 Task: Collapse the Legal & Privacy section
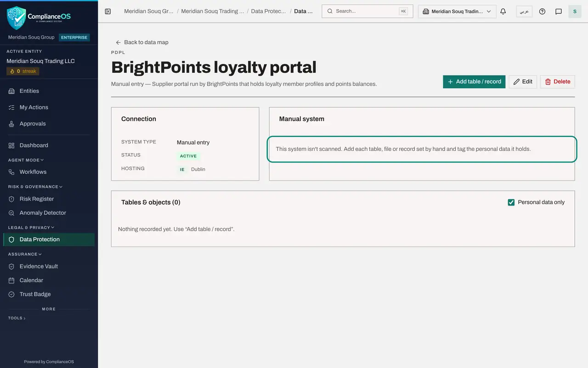tap(31, 227)
